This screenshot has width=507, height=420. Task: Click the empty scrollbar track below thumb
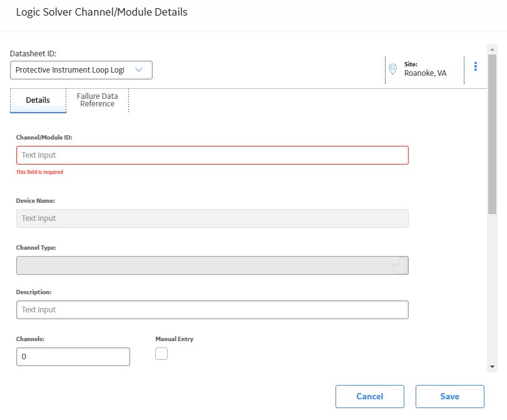[x=492, y=288]
